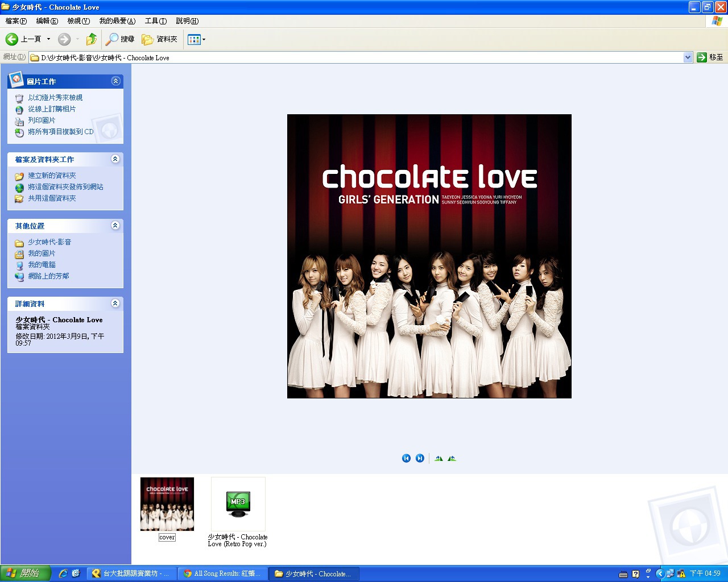Open the 說明 menu

click(187, 21)
